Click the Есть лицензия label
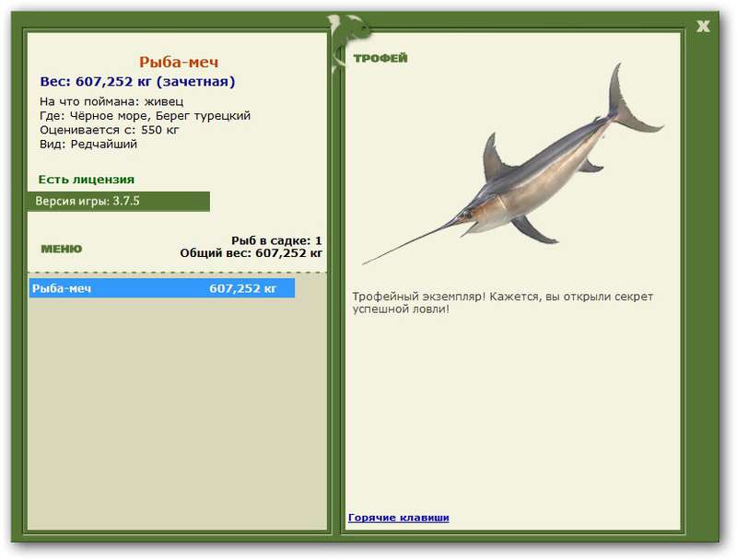Screen dimensions: 737x560 click(87, 180)
